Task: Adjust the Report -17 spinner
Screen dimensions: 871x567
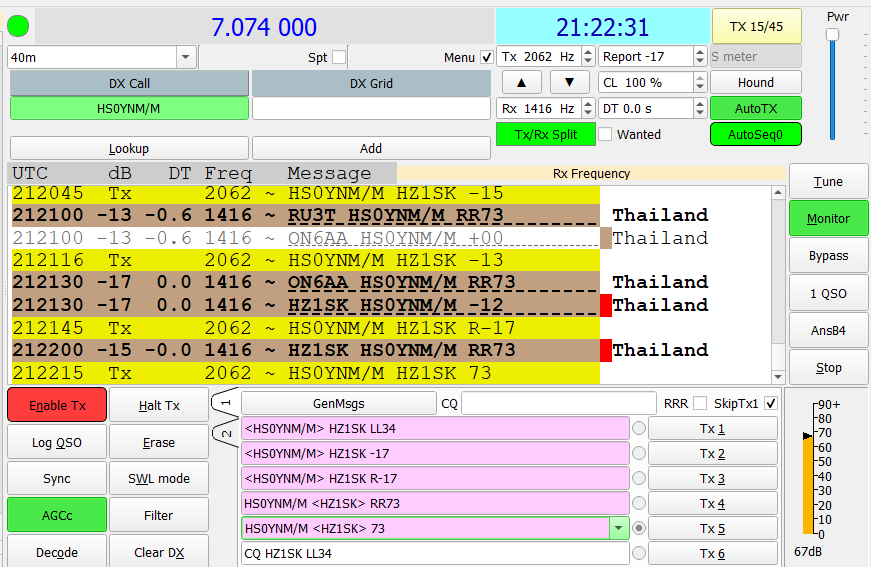Action: point(700,57)
